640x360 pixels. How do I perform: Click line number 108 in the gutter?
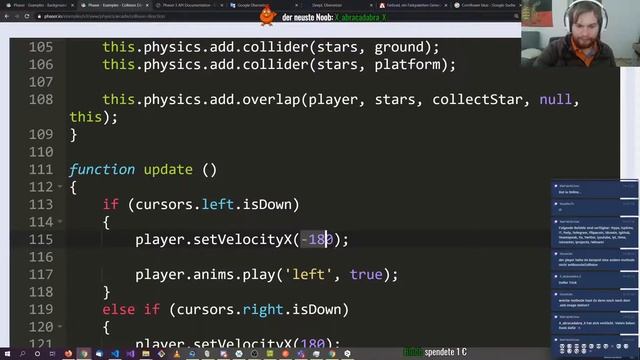[x=41, y=99]
